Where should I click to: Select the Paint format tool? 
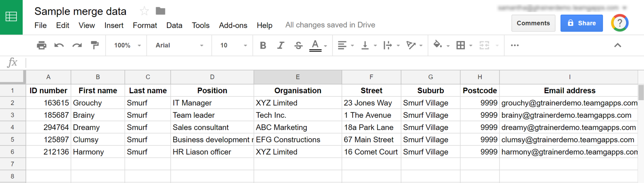(x=94, y=45)
